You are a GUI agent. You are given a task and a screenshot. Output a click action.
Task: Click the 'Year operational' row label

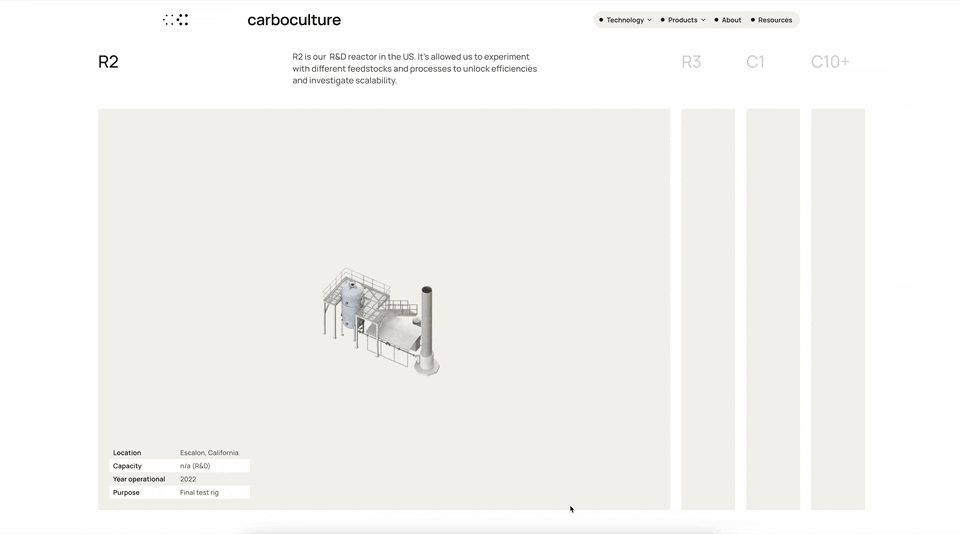coord(139,479)
